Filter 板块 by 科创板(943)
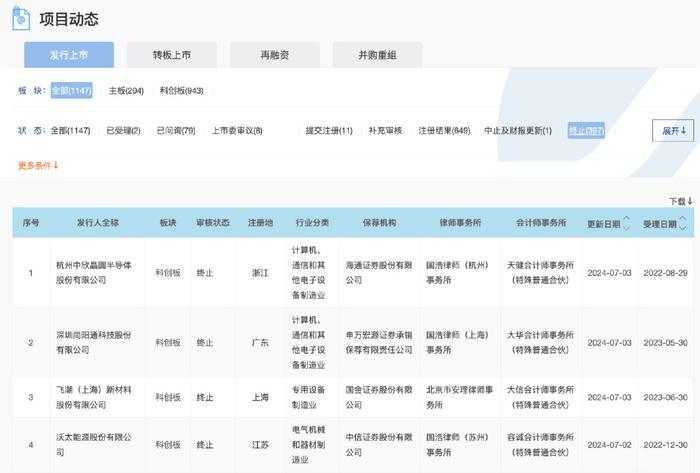 [x=183, y=90]
